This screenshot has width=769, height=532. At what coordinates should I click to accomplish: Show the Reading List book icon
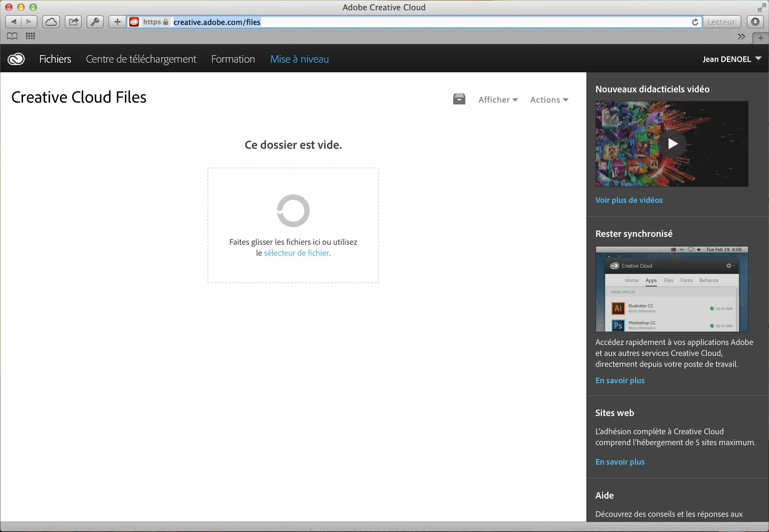click(12, 36)
